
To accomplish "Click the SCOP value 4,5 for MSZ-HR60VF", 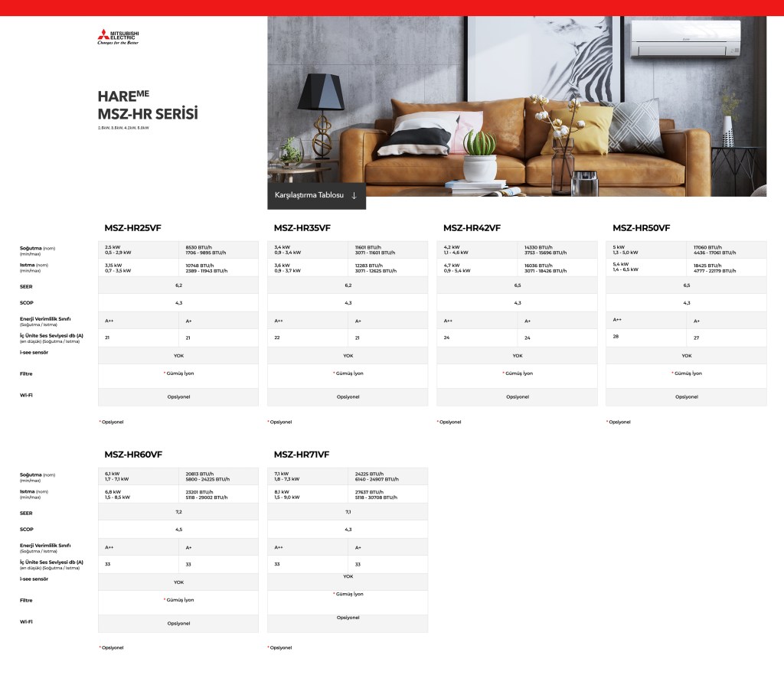I will tap(178, 529).
